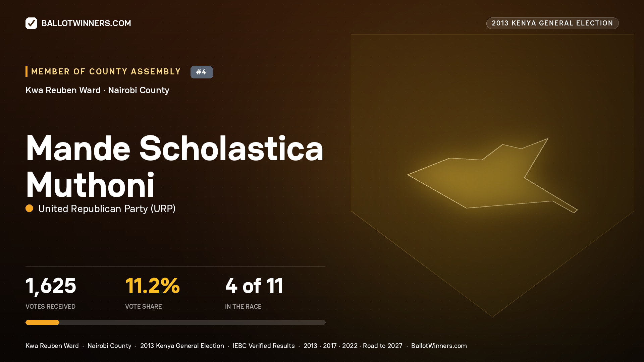Select the United Republican Party (URP) label

coord(107,208)
